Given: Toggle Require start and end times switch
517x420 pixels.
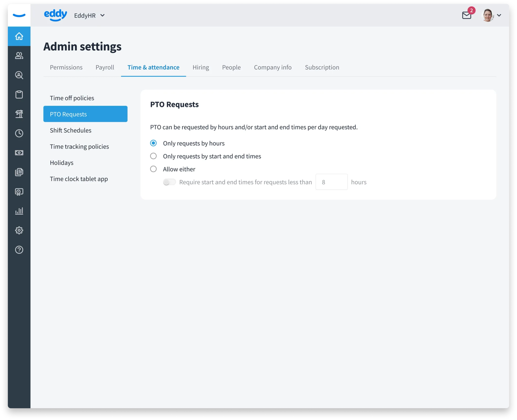Looking at the screenshot, I should point(169,182).
